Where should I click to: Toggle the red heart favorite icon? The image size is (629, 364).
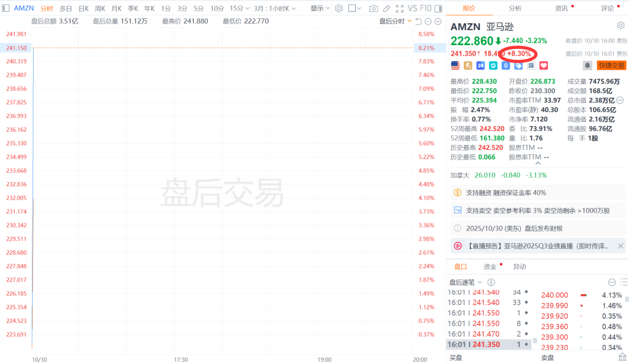point(544,65)
